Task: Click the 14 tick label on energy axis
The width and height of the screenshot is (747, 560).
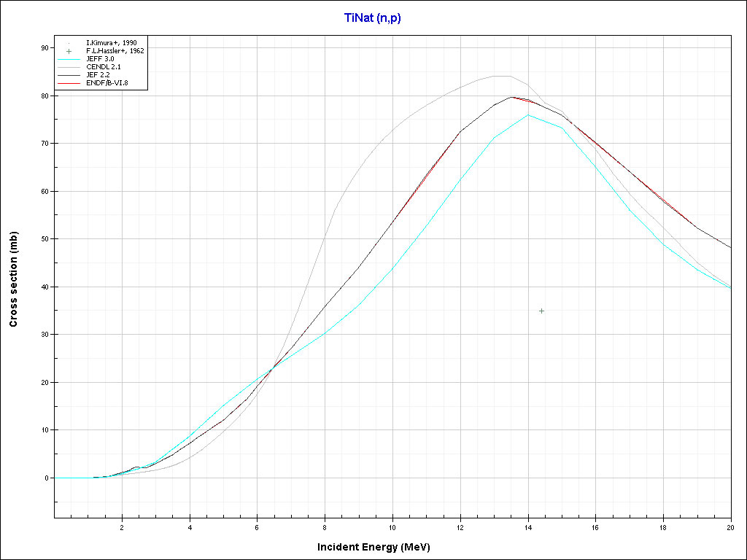Action: 527,526
